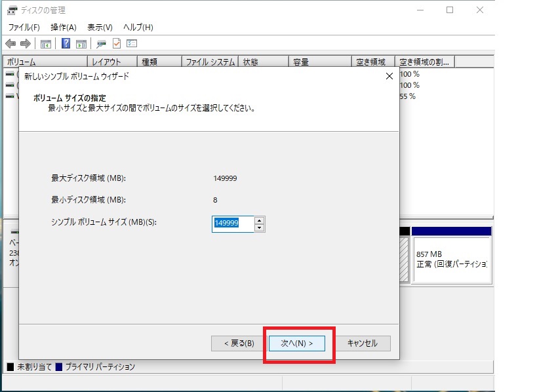Click the simple volume size input field
Viewport: 537px width, 392px height.
(233, 224)
